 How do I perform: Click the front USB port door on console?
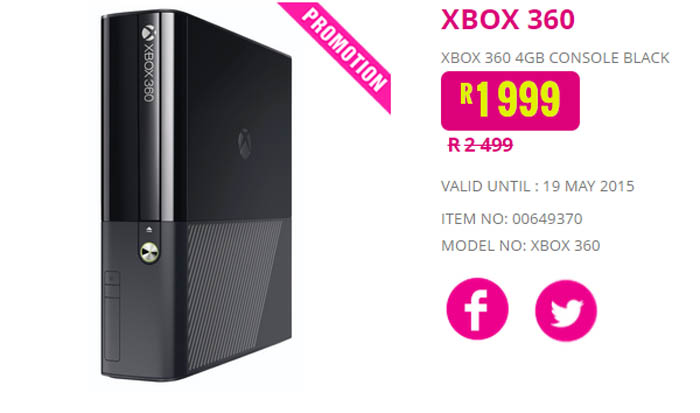[x=112, y=316]
